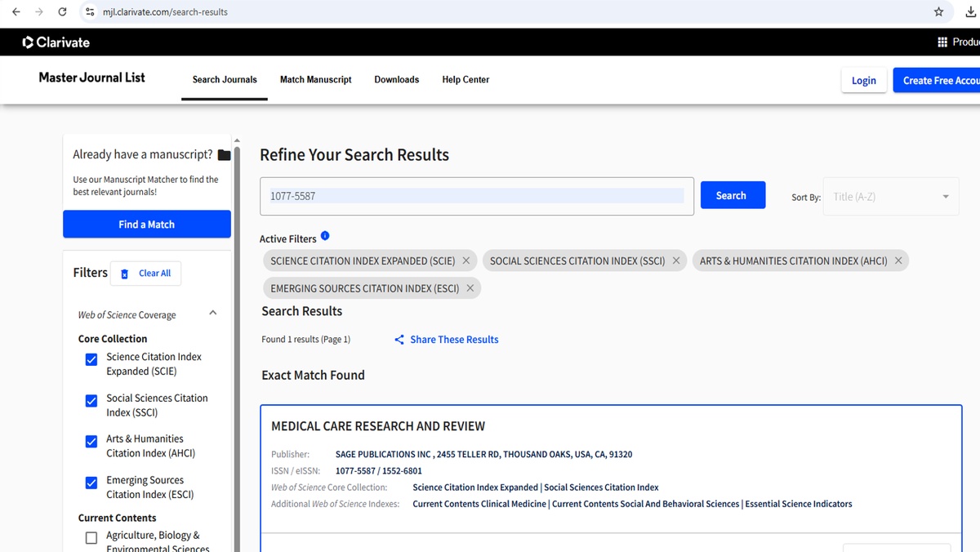Click the share icon beside Share These Results
Image resolution: width=980 pixels, height=552 pixels.
click(399, 340)
